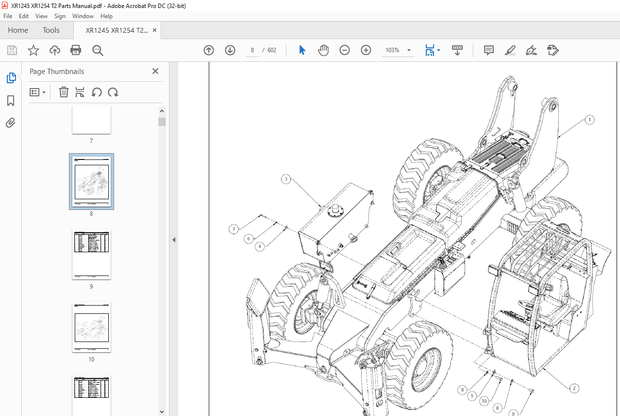The width and height of the screenshot is (620, 416).
Task: Delete selected page with trash icon
Action: [x=64, y=92]
